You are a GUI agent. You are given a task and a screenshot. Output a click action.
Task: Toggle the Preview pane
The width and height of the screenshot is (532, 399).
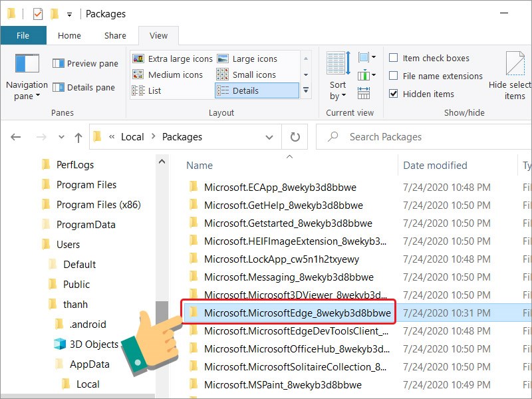tap(85, 63)
